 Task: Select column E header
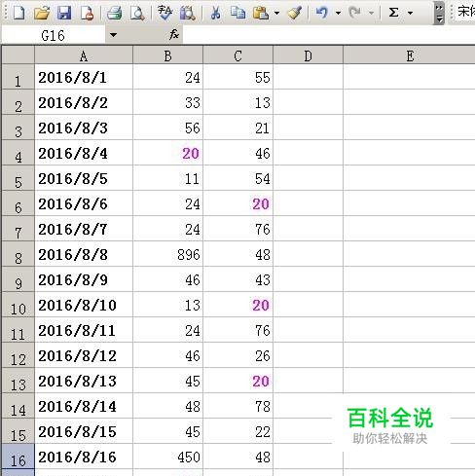(x=409, y=55)
